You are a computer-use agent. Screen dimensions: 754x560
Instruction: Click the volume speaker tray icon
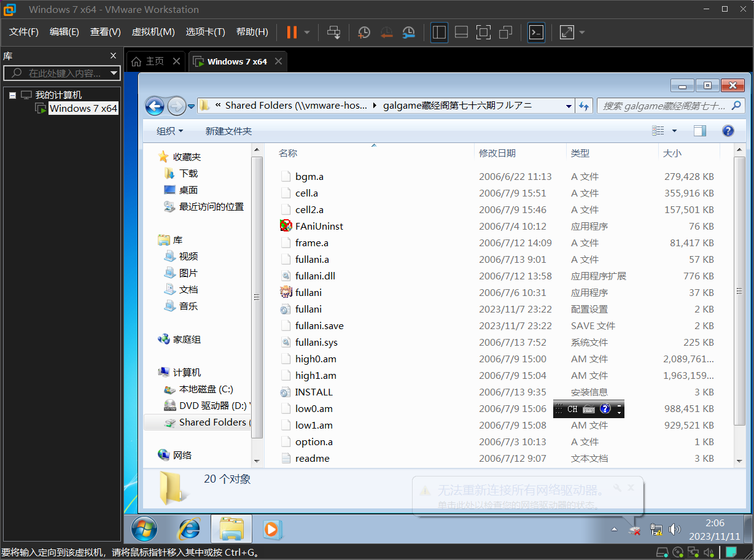[x=674, y=529]
